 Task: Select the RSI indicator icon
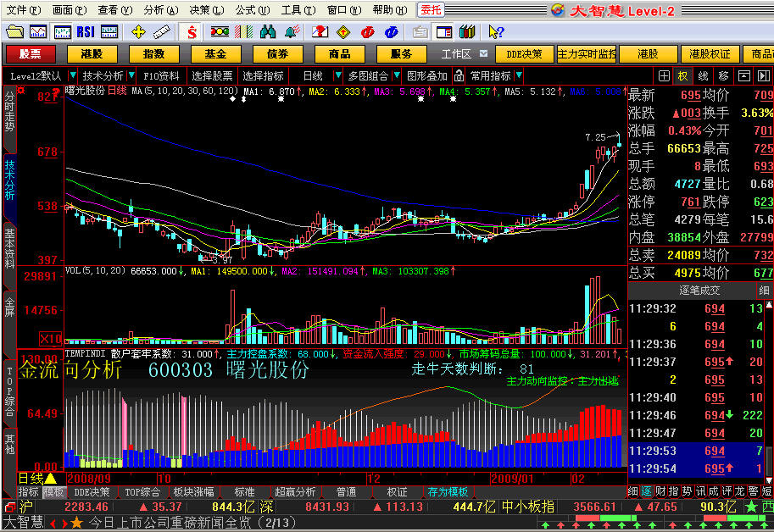[x=86, y=32]
